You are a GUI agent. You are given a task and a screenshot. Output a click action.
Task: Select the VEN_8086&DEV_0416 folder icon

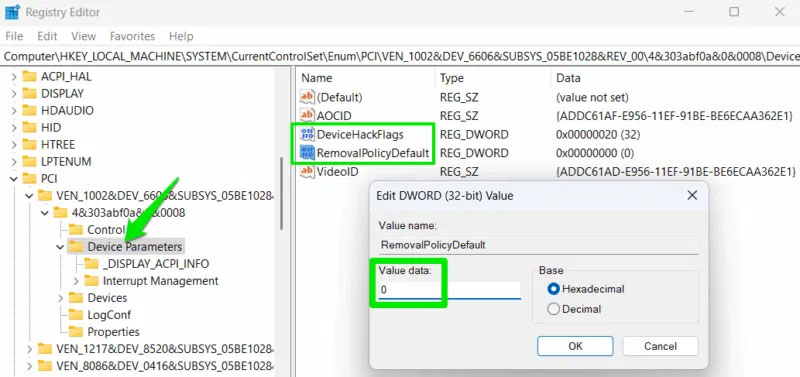pyautogui.click(x=45, y=366)
